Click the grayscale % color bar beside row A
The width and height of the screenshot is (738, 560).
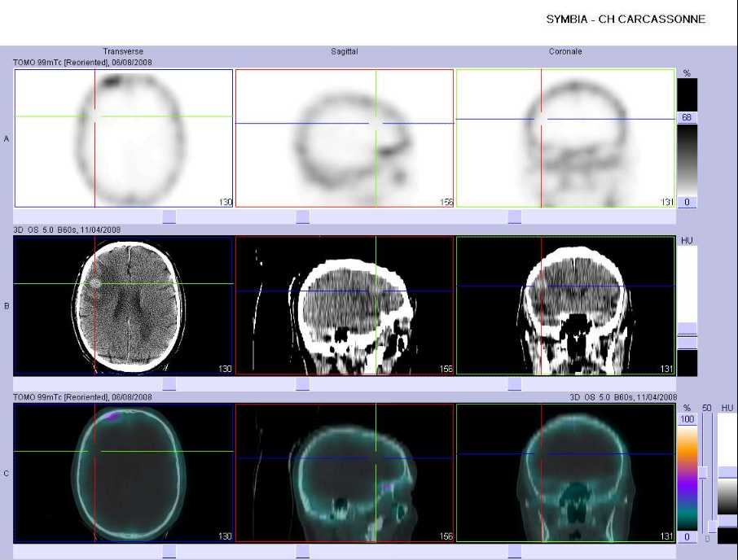coord(687,160)
